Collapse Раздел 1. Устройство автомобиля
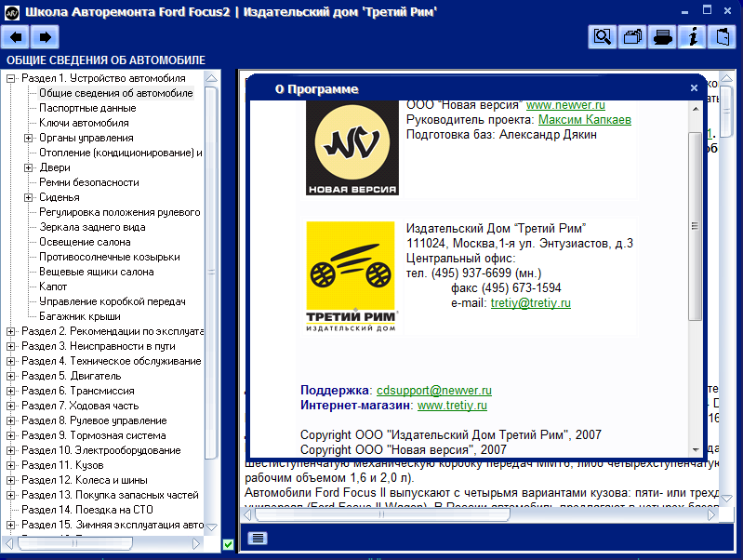 click(x=10, y=79)
